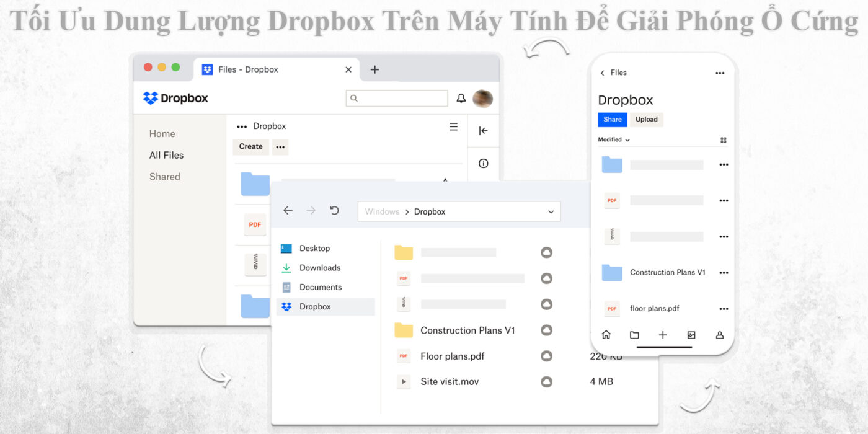This screenshot has height=434, width=868.
Task: Click the PDF file icon in web list
Action: coord(255,224)
